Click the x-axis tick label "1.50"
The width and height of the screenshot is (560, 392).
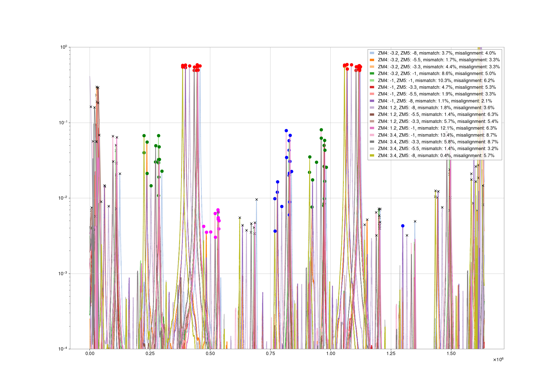pos(451,353)
